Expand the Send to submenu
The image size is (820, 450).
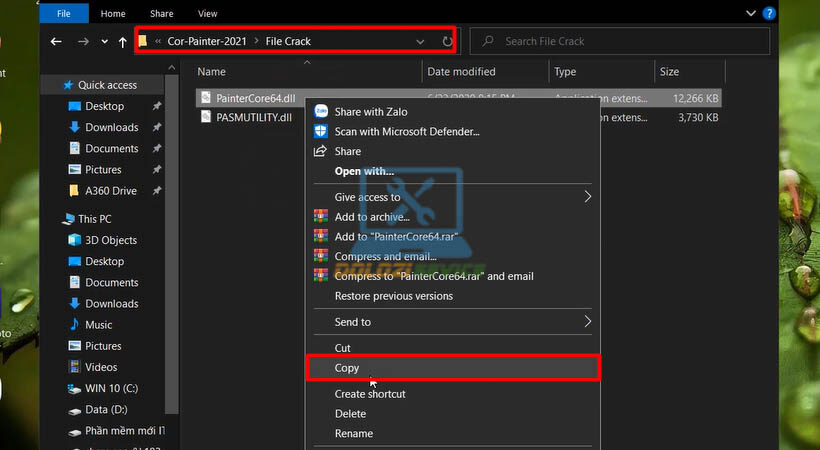click(588, 322)
